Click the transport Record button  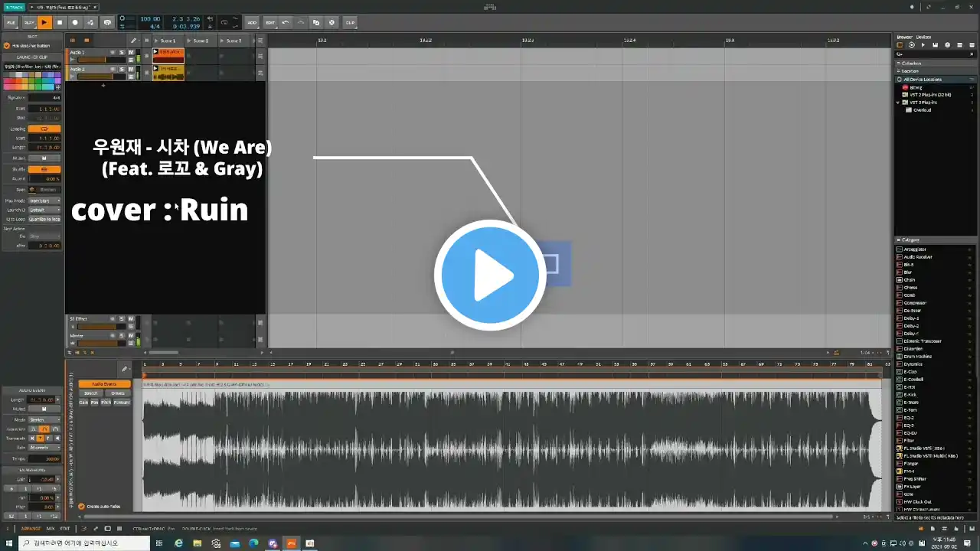click(75, 22)
